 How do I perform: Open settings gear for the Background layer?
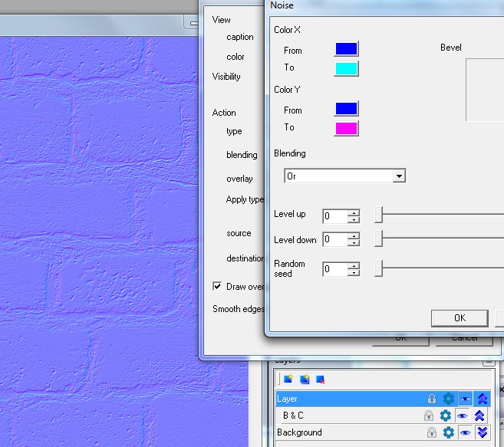[449, 432]
